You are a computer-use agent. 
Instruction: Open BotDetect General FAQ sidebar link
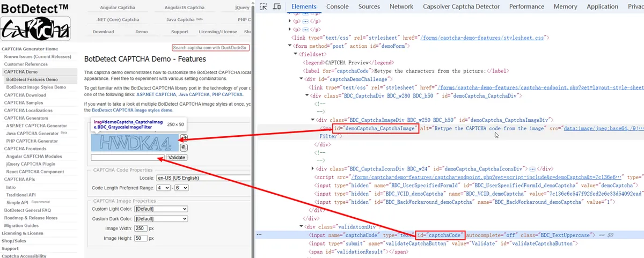tap(27, 210)
